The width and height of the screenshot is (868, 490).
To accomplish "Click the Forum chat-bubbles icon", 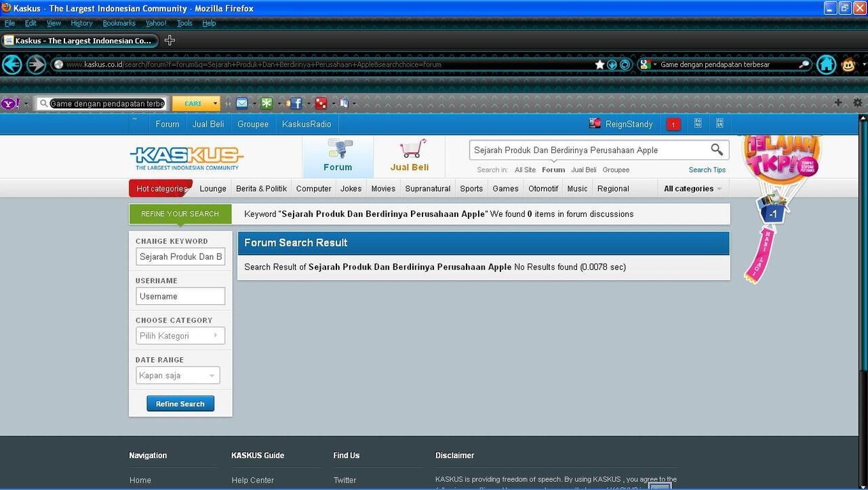I will point(339,148).
